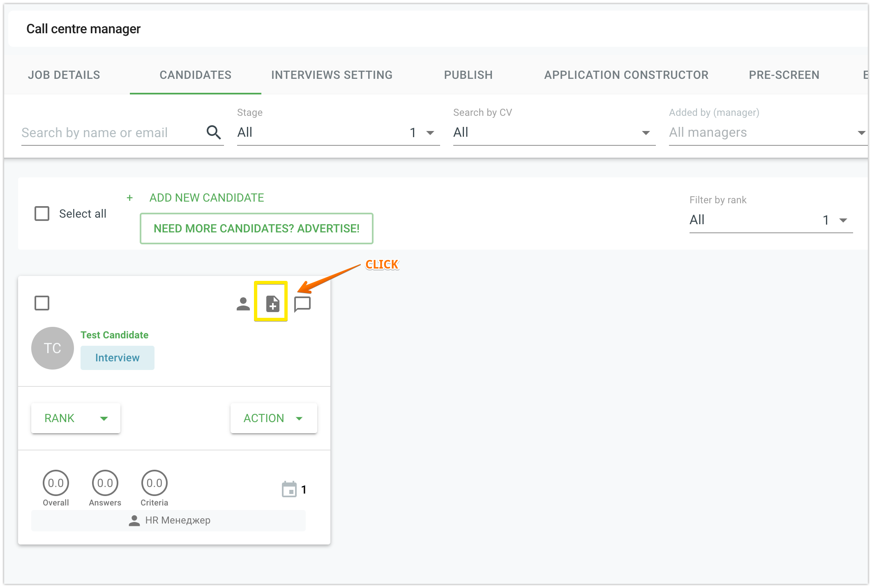The image size is (872, 588).
Task: Open the comments chat bubble icon
Action: point(302,304)
